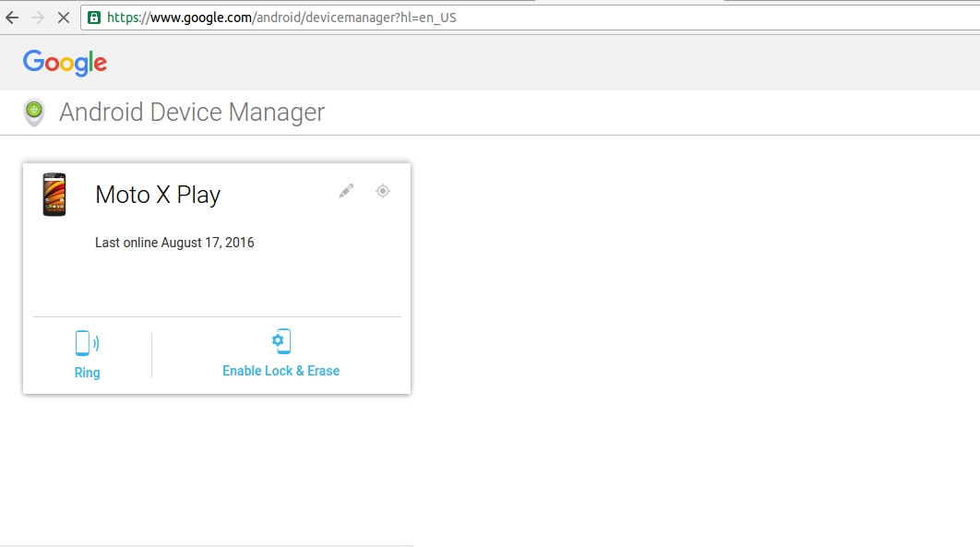
Task: Focus the URL address bar
Action: coord(530,18)
